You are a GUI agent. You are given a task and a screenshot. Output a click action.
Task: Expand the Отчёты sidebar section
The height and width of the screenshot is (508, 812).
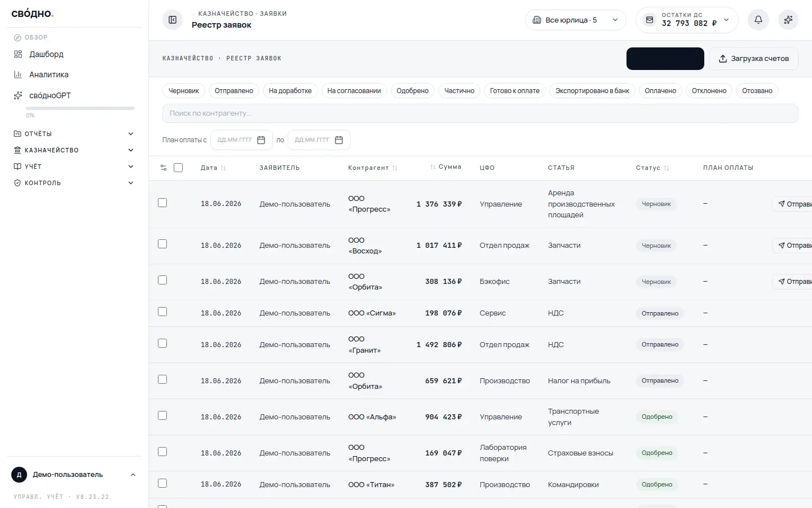click(74, 134)
